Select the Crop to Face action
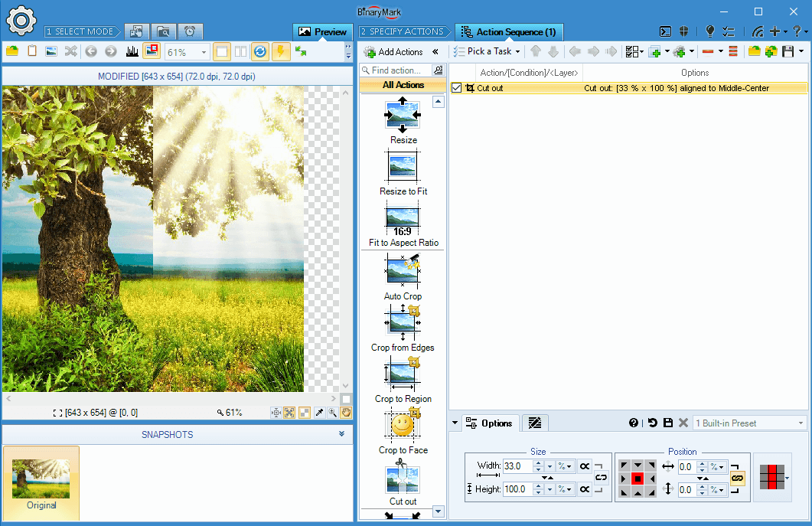Screen dimensions: 812x526 403,425
